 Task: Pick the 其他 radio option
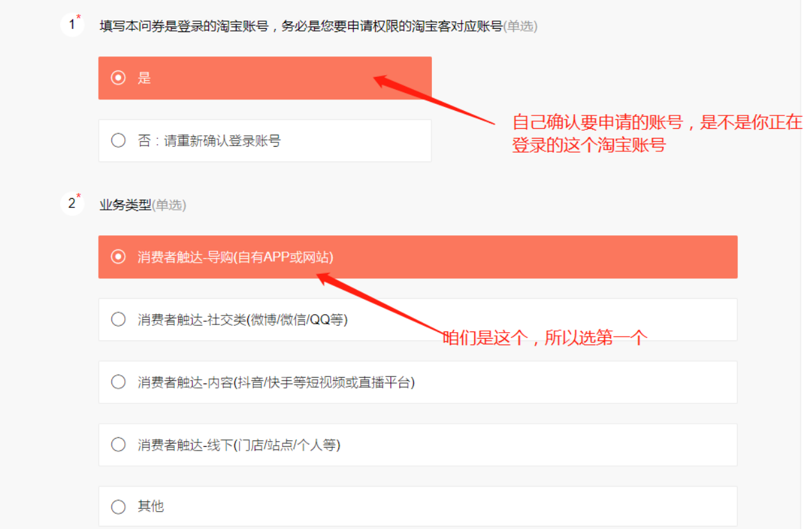pyautogui.click(x=118, y=507)
